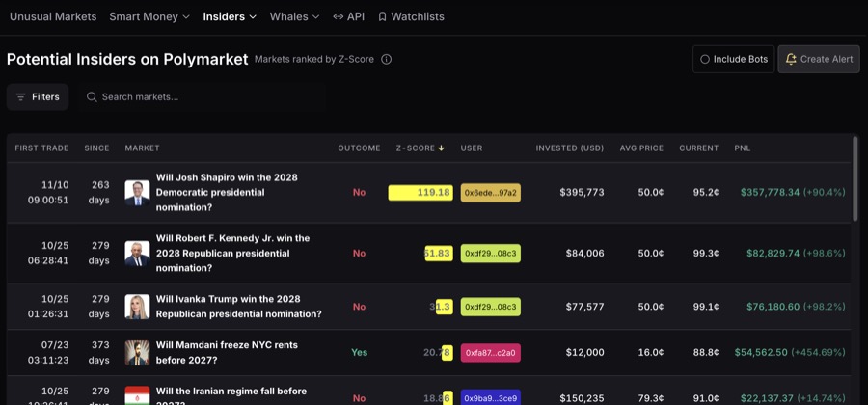Click the User column header
The height and width of the screenshot is (405, 868).
coord(472,148)
